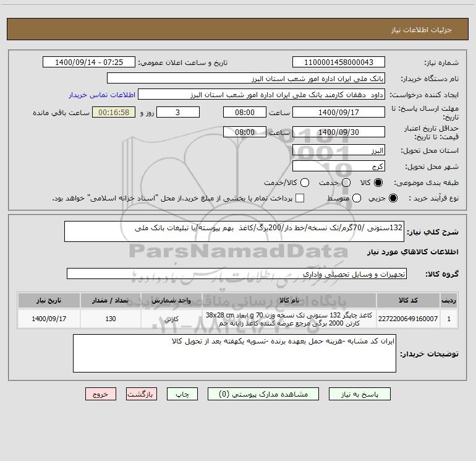
Task: Click the کاغذ چاپگر 132 ستونی product name cell
Action: [289, 319]
